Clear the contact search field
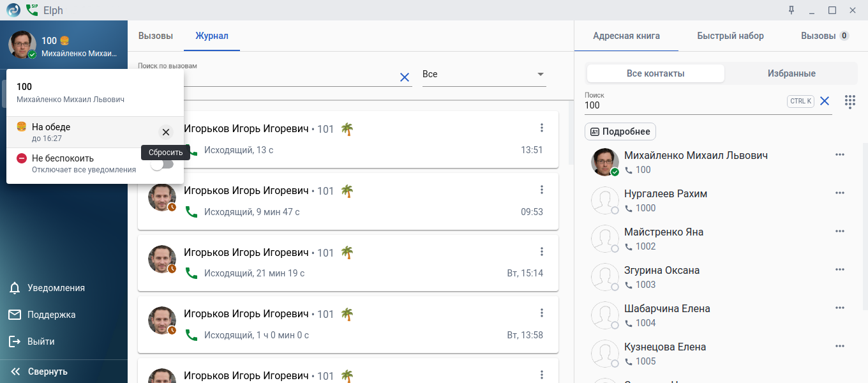868x383 pixels. pos(825,101)
